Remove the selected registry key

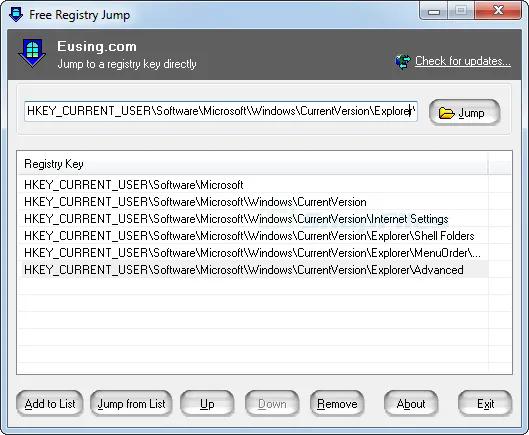[337, 404]
